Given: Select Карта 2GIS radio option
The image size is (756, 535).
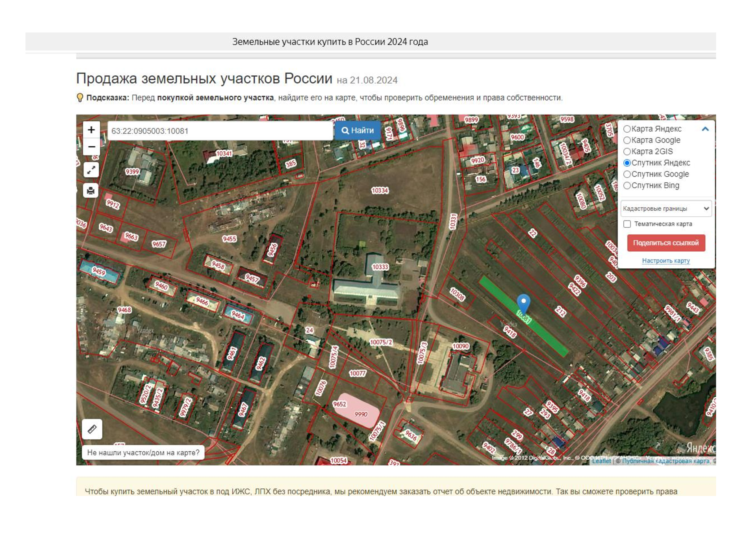Looking at the screenshot, I should click(627, 152).
